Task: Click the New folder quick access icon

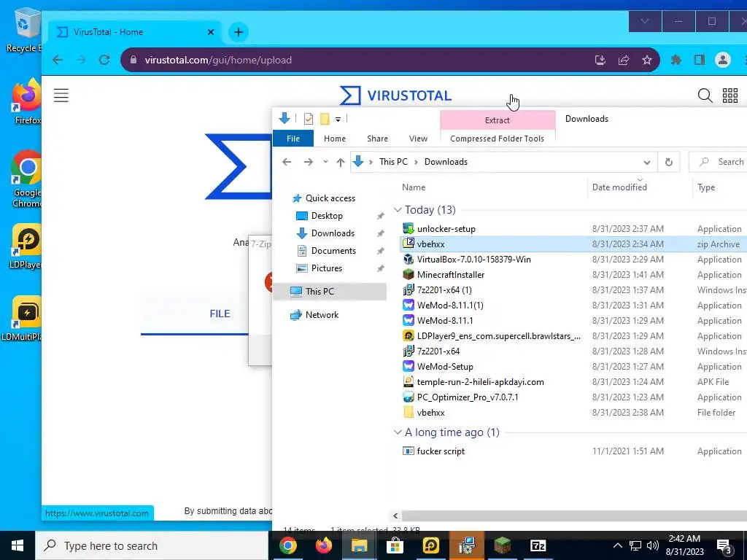Action: [325, 119]
